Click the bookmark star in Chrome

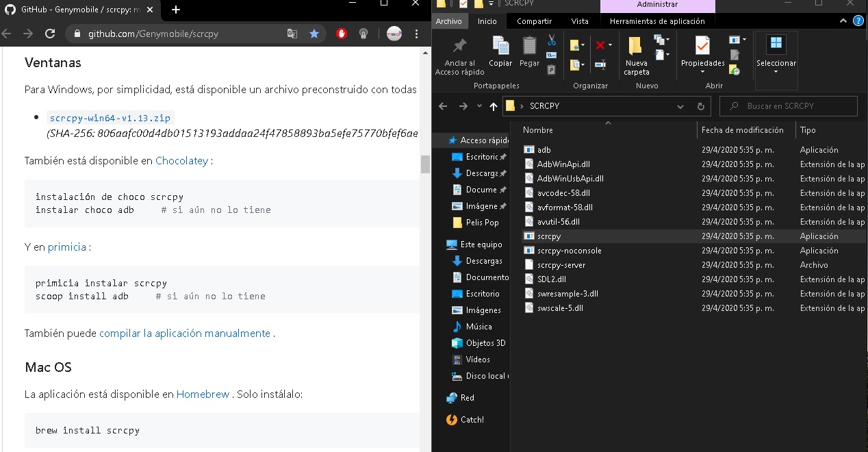coord(314,33)
